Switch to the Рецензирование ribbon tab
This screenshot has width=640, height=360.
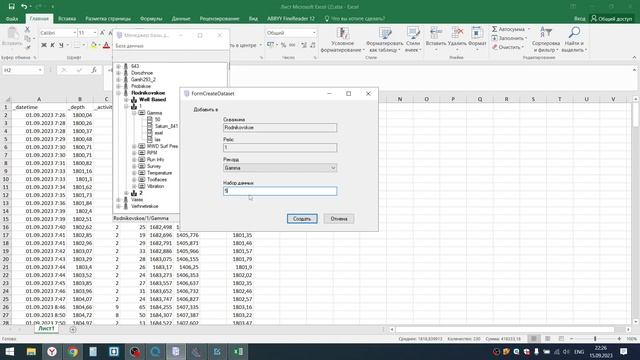(x=219, y=19)
